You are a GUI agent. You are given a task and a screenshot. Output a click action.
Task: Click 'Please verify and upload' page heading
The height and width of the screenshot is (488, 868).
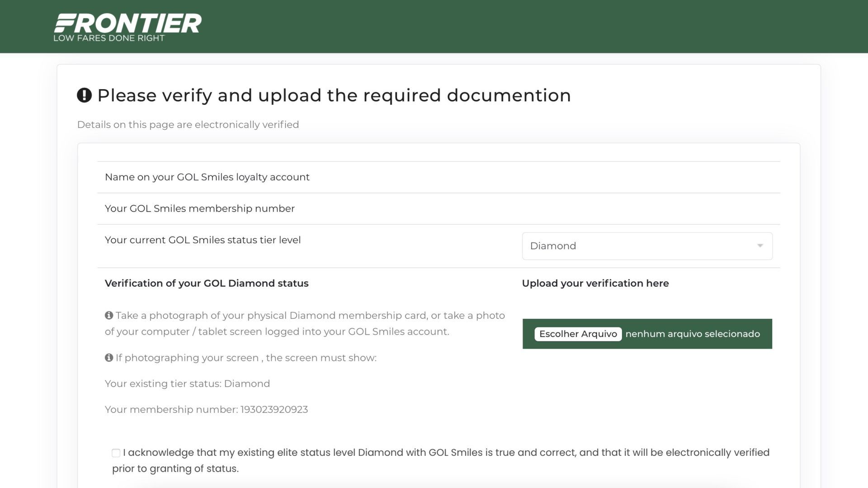point(334,95)
